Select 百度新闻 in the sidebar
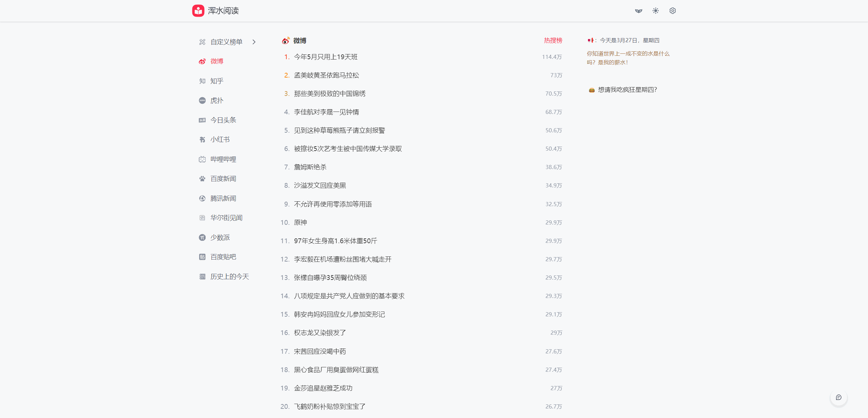 point(223,179)
